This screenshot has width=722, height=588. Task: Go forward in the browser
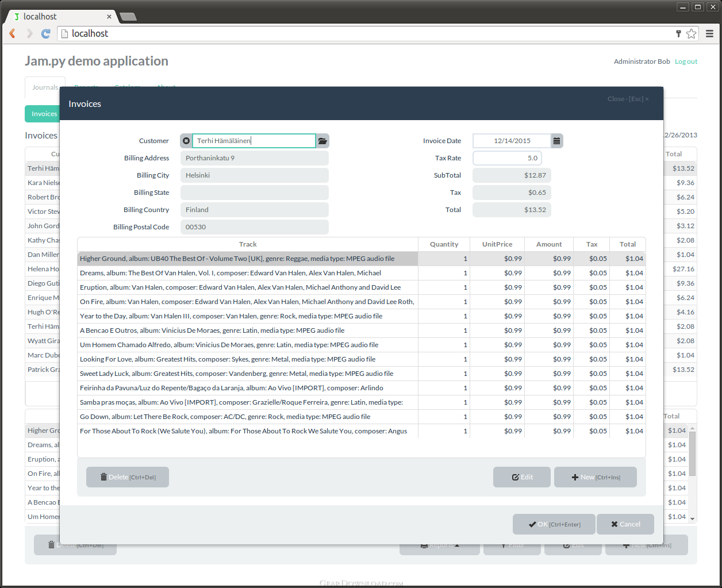[29, 33]
